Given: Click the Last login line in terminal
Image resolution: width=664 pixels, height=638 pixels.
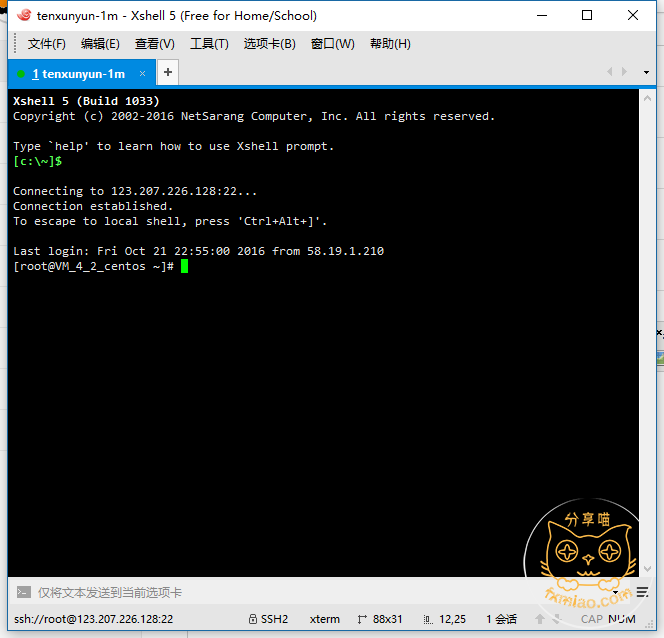Looking at the screenshot, I should point(198,251).
